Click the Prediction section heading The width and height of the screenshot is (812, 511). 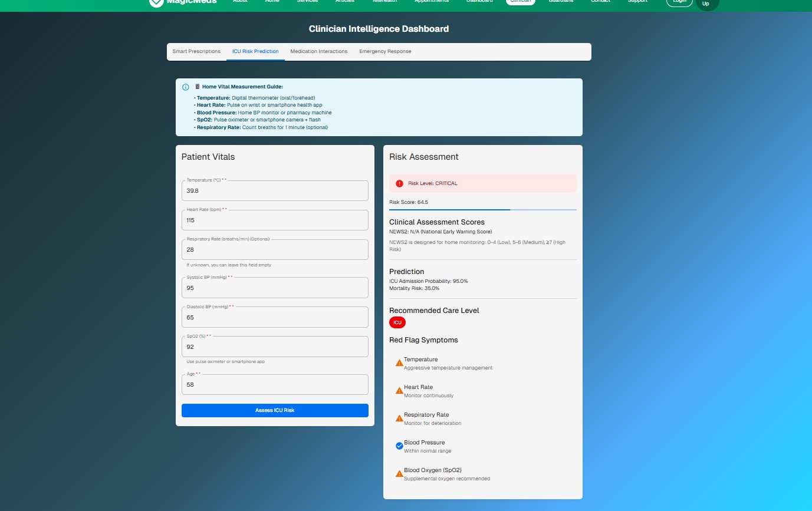tap(407, 272)
